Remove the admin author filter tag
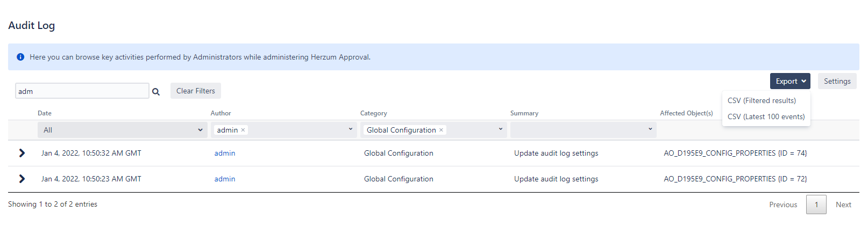The width and height of the screenshot is (868, 241). tap(243, 130)
